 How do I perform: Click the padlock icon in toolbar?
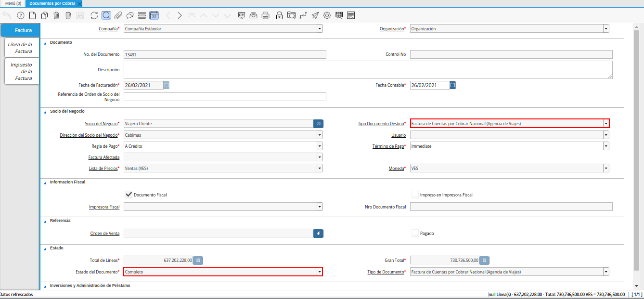(279, 15)
